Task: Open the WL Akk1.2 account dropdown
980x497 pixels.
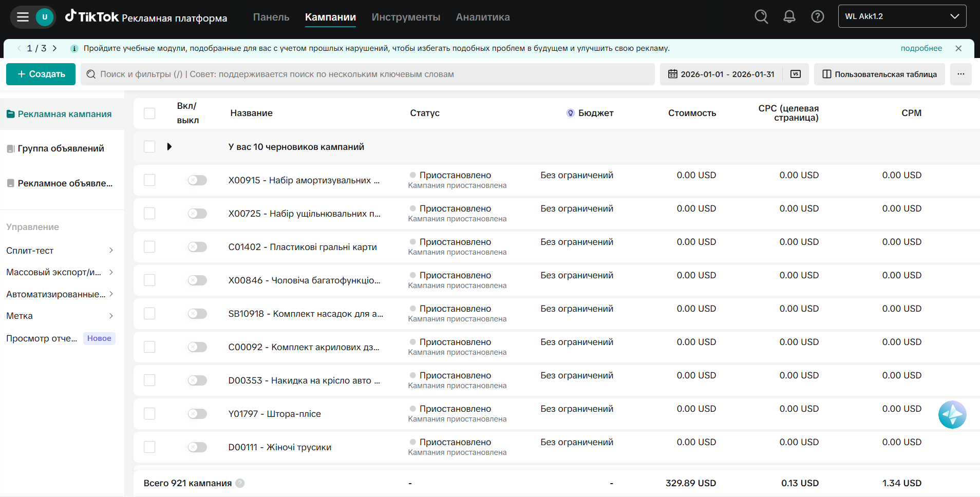Action: (x=902, y=16)
